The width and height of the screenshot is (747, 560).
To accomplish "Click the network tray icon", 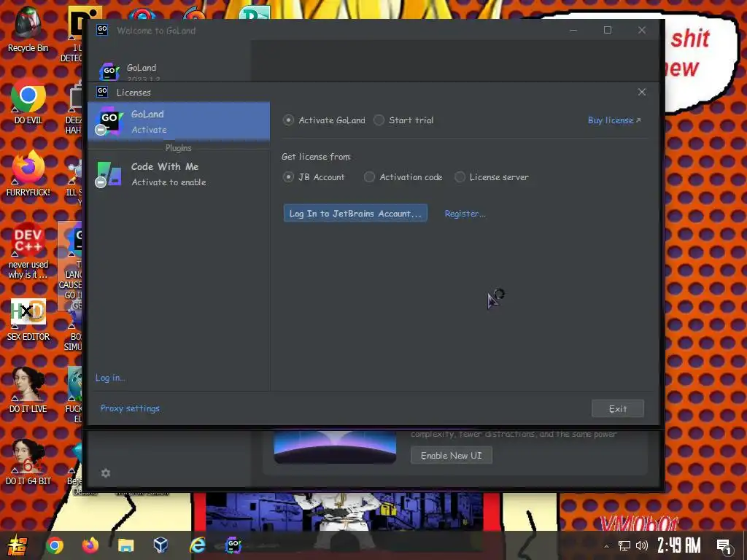I will (624, 545).
